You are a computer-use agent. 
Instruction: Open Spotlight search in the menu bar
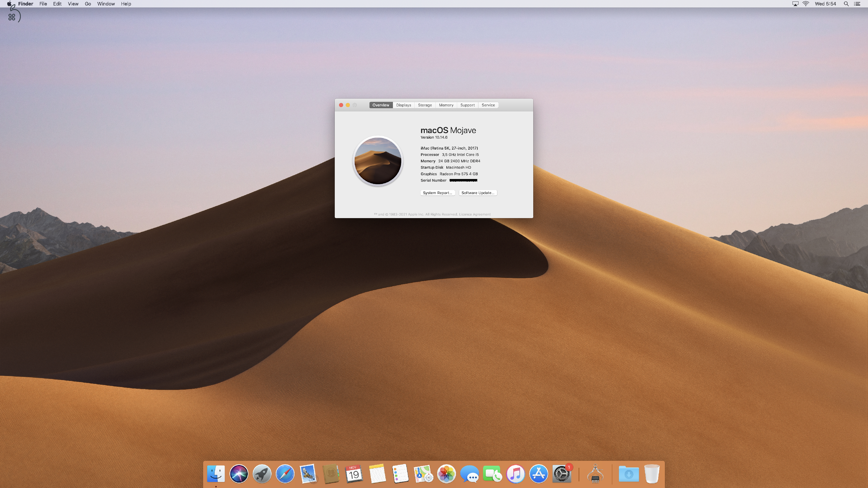846,4
